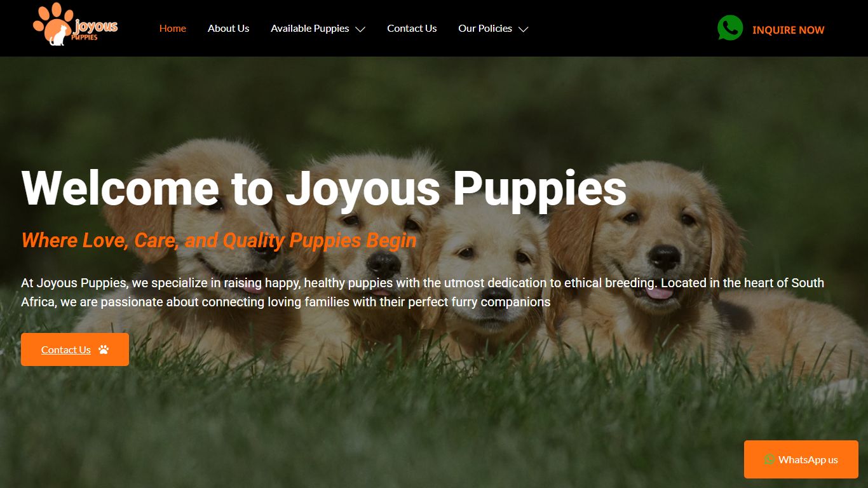
Task: Click the WhatsApp us button
Action: click(801, 459)
